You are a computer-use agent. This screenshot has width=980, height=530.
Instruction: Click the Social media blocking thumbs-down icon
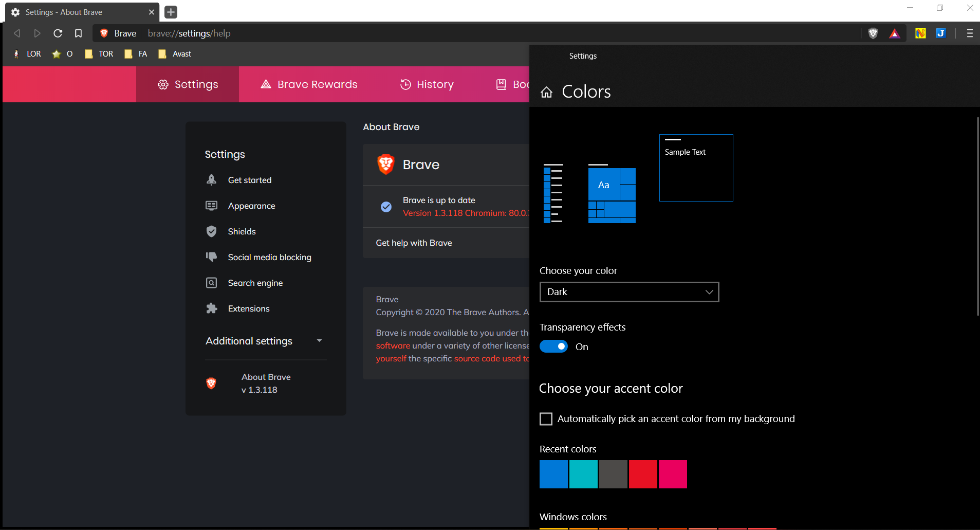click(x=211, y=257)
